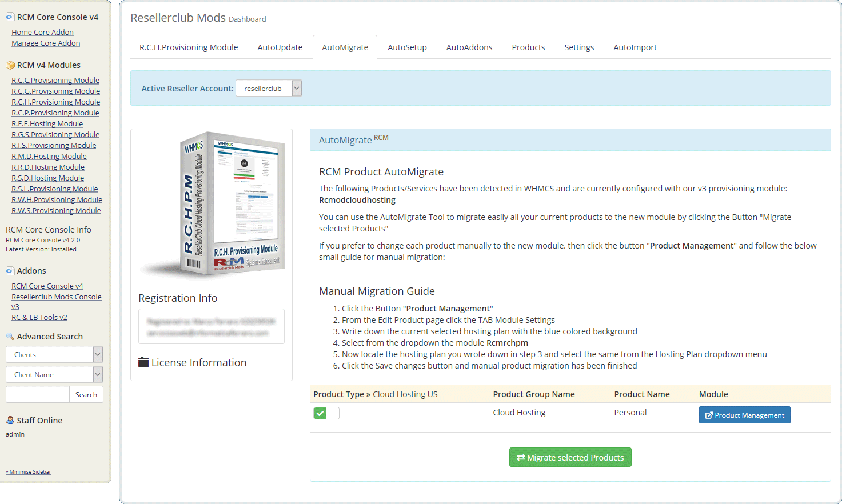Open R.S.L.Provisioning Module link
Screen dimensions: 842x504
click(x=54, y=189)
